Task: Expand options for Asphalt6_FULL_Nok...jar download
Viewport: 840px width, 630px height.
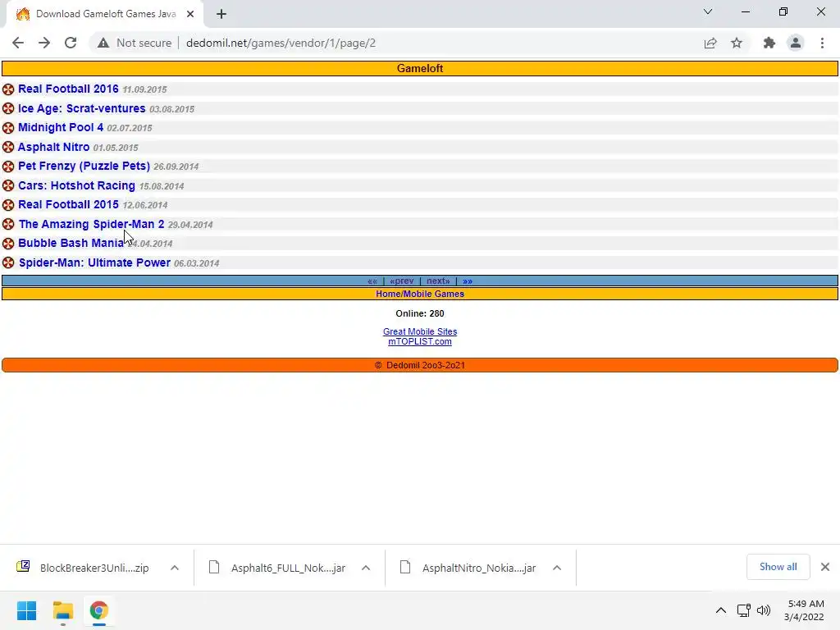Action: tap(366, 568)
